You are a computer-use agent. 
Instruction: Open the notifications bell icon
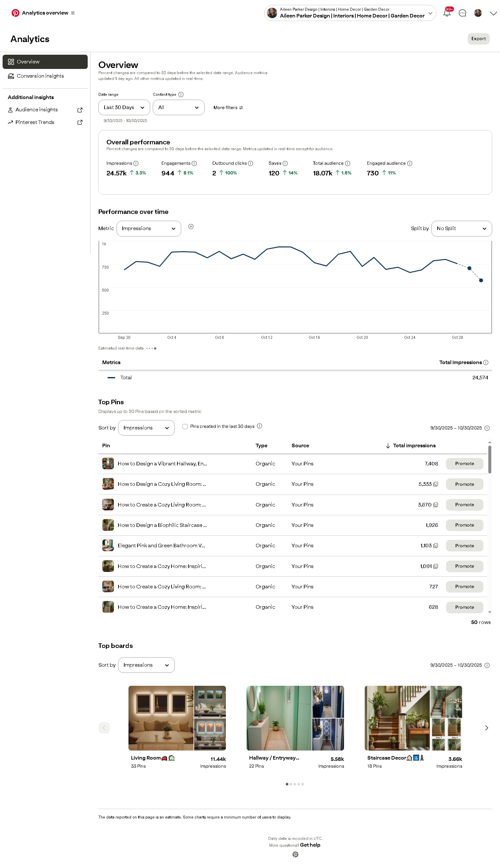(446, 13)
